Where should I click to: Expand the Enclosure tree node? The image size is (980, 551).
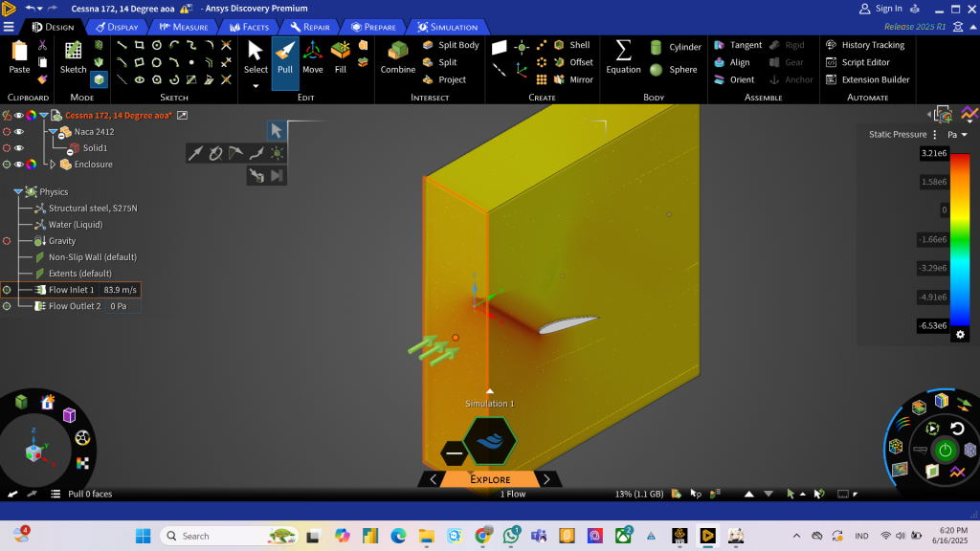click(53, 165)
